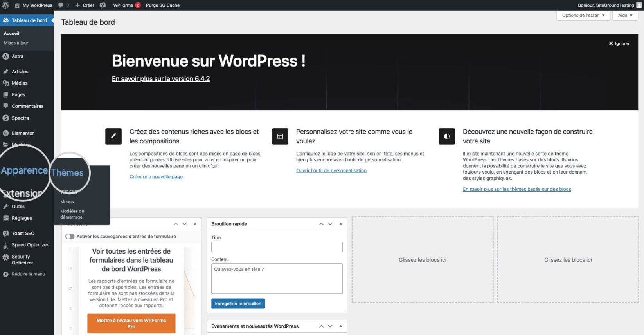This screenshot has height=335, width=644.
Task: Click Mettre à niveau vers WPForms Pro
Action: 131,324
